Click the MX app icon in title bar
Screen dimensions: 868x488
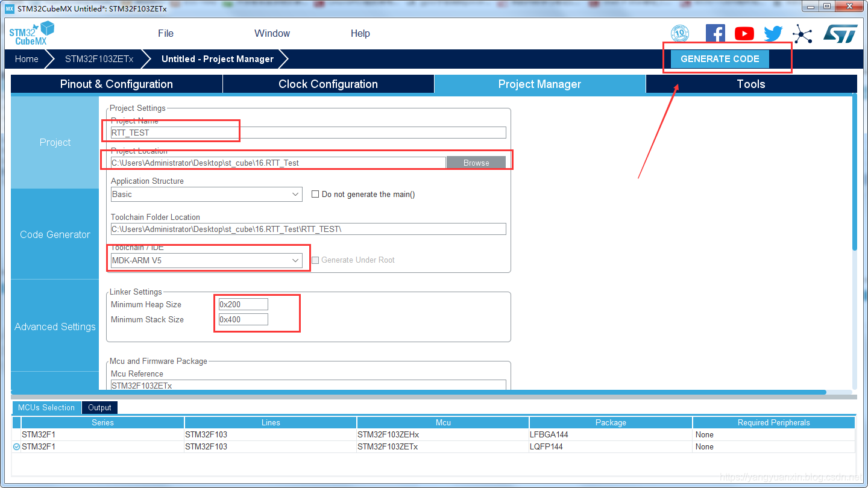[9, 9]
